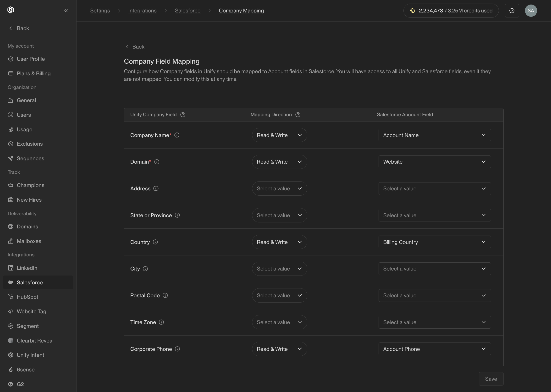Open HubSpot integration in sidebar
Image resolution: width=551 pixels, height=392 pixels.
(27, 297)
